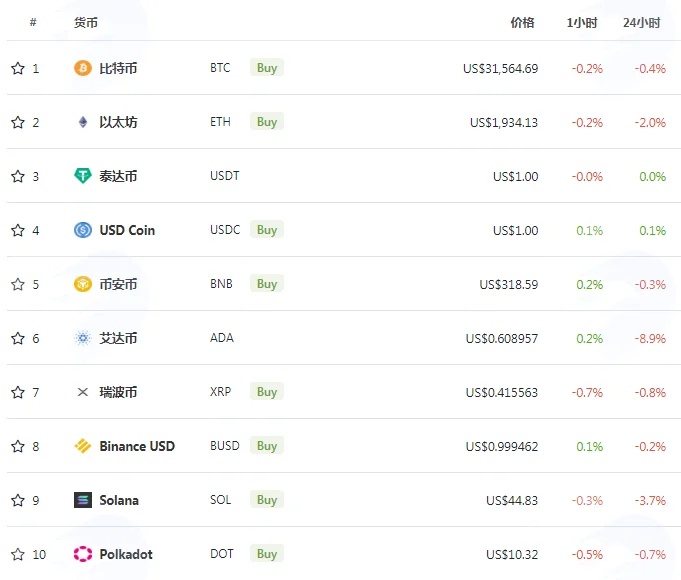Open the Binance USD coin link
681x580 pixels.
[137, 446]
